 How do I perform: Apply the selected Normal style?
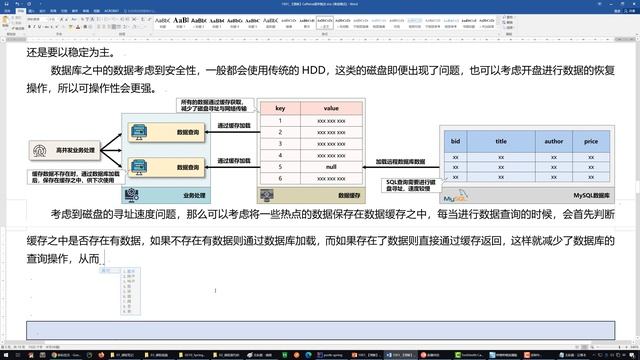[325, 22]
